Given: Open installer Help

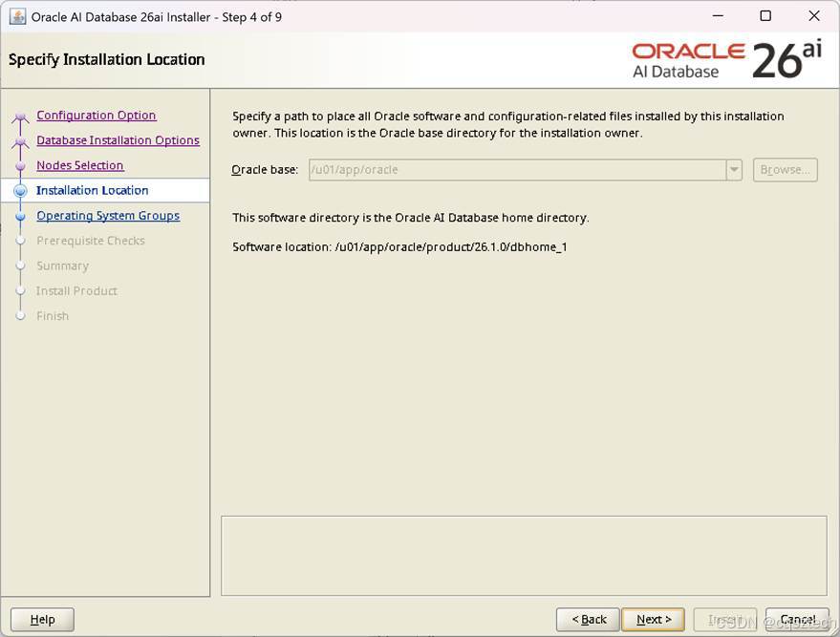Looking at the screenshot, I should 42,620.
